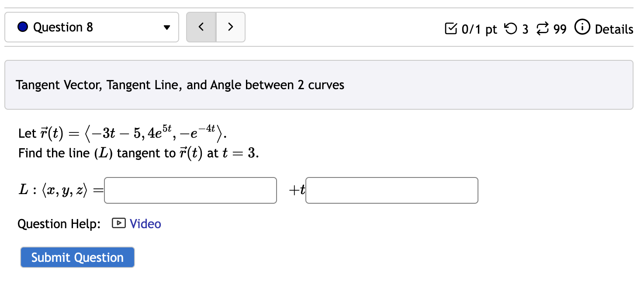
Task: Click the dropdown arrow on the question picker
Action: pyautogui.click(x=166, y=27)
